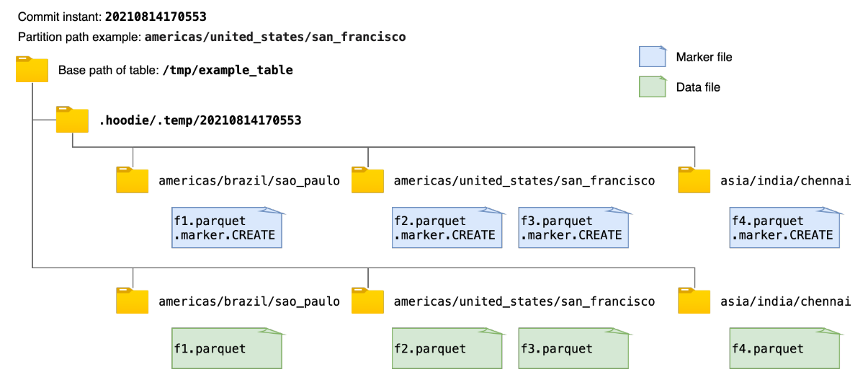The height and width of the screenshot is (385, 868).
Task: Click chennai folder icon above f4 marker file
Action: click(694, 180)
